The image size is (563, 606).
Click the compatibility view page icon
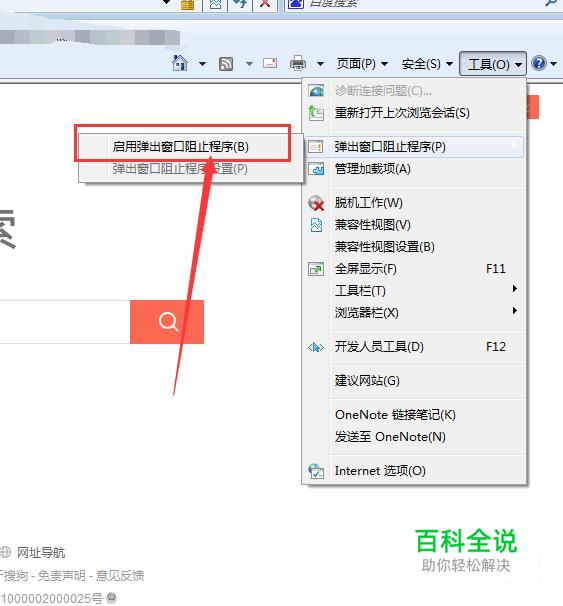[x=316, y=225]
